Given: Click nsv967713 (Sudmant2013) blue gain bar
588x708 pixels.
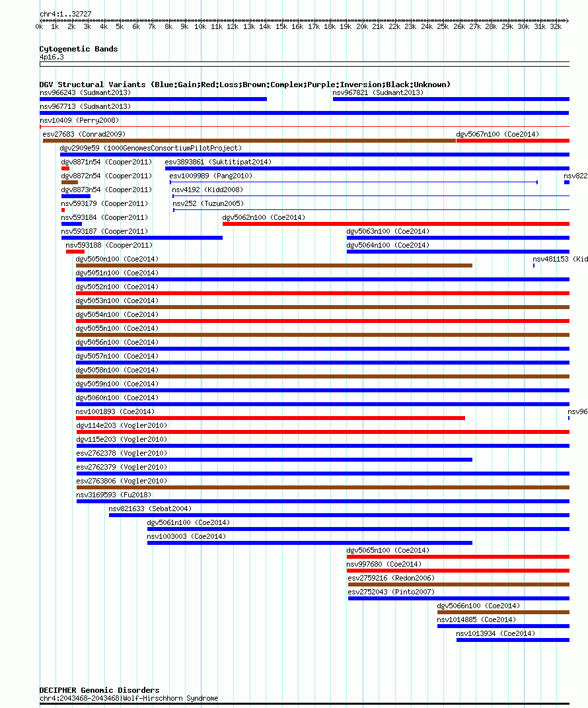Looking at the screenshot, I should (305, 113).
